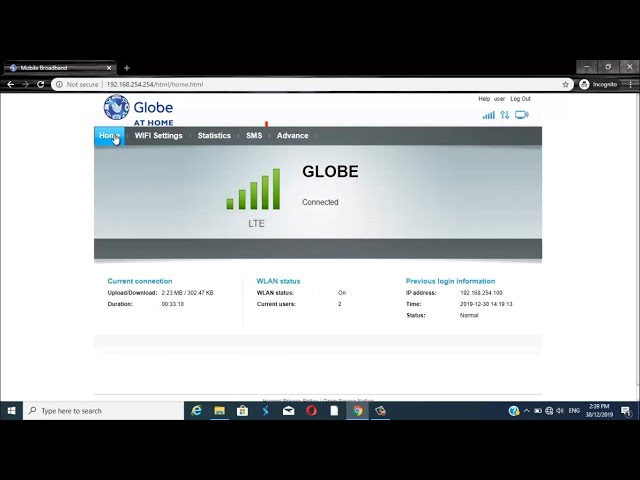The image size is (640, 480).
Task: Click the taskbar clock showing 2:39 PM
Action: [x=599, y=411]
